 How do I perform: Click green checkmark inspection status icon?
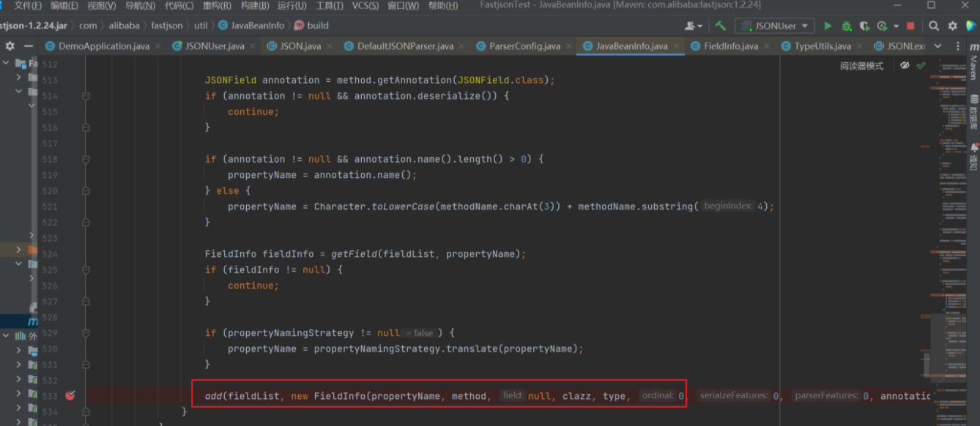point(921,66)
